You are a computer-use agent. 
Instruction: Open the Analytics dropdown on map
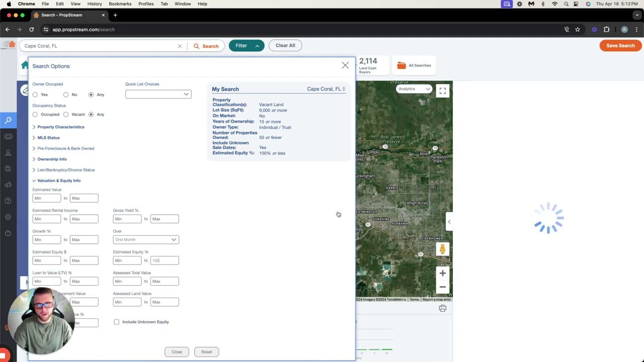[414, 89]
